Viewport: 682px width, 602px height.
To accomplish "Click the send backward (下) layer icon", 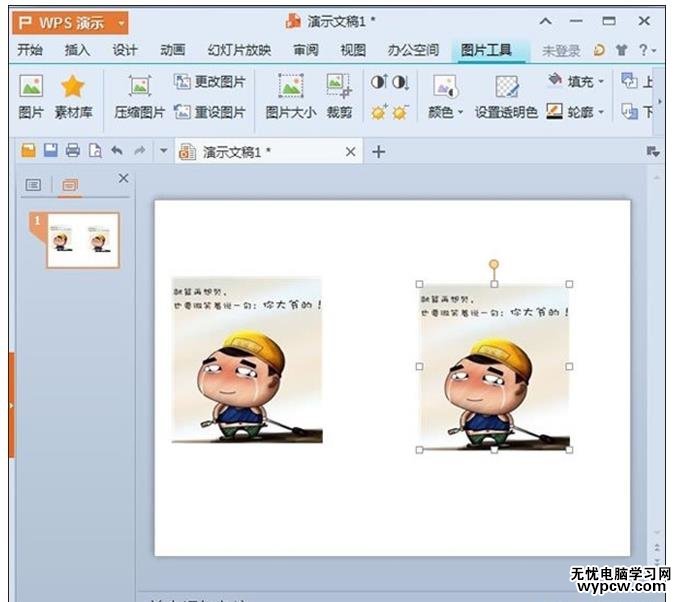I will [x=629, y=112].
